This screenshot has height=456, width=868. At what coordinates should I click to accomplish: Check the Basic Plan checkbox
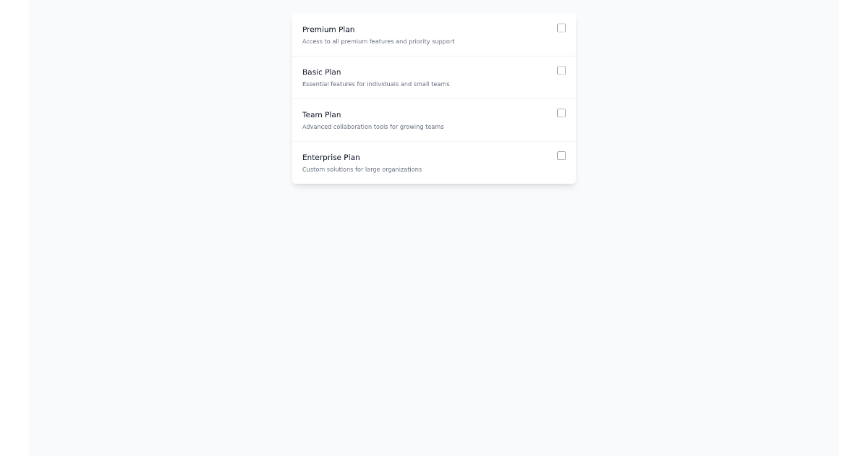coord(561,70)
